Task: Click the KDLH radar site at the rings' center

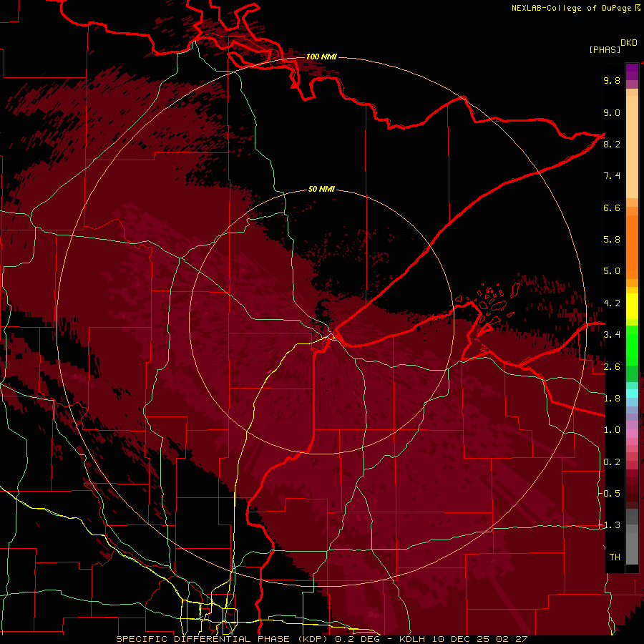Action: [x=321, y=322]
